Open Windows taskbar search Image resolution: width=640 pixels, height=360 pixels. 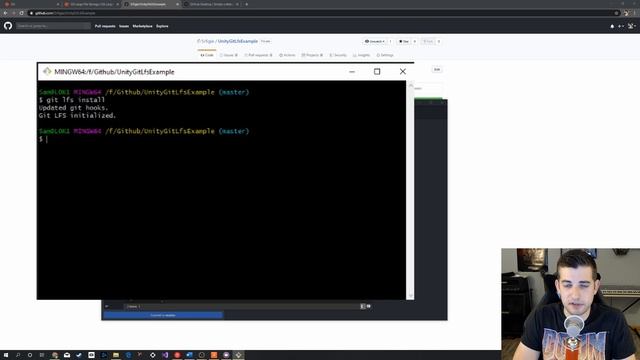(x=18, y=355)
